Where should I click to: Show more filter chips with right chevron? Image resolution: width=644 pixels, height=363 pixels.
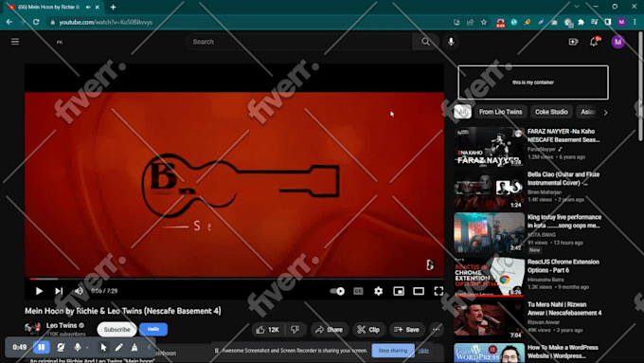(x=605, y=112)
